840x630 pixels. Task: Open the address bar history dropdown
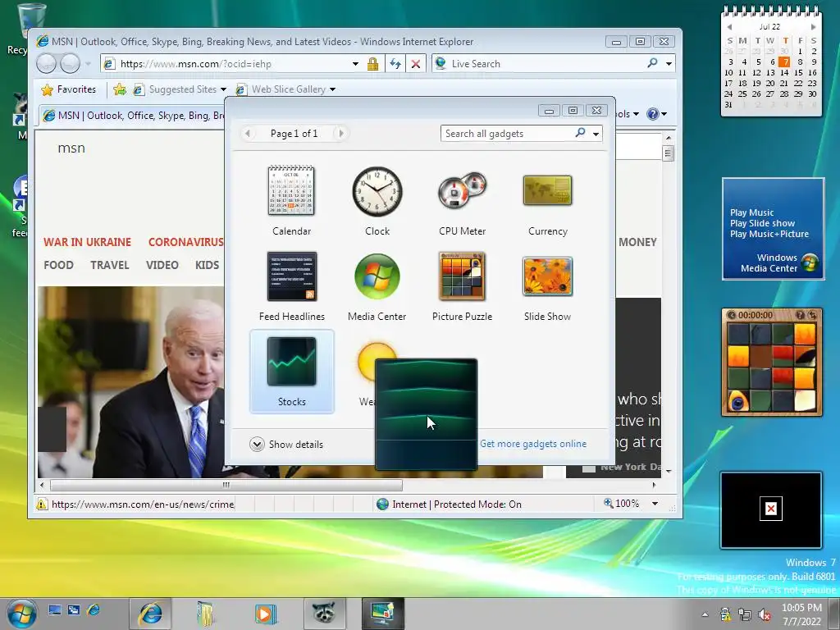pyautogui.click(x=355, y=64)
